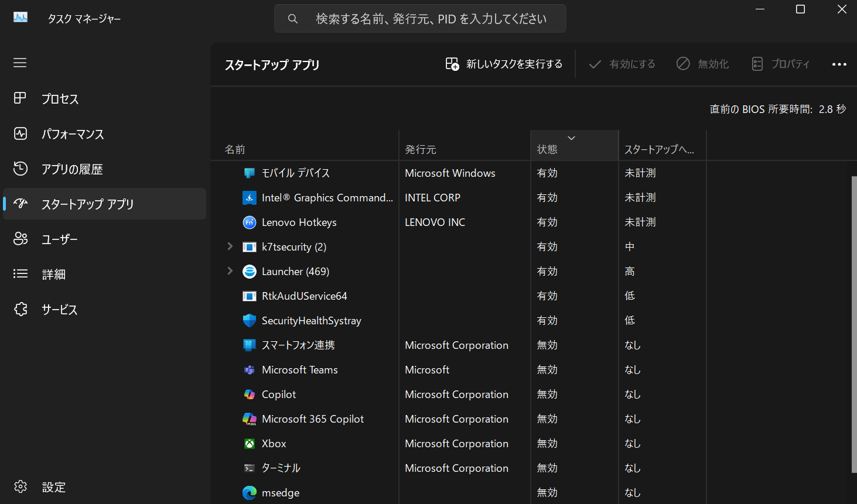857x504 pixels.
Task: Open the three-dot more options menu
Action: pyautogui.click(x=839, y=64)
